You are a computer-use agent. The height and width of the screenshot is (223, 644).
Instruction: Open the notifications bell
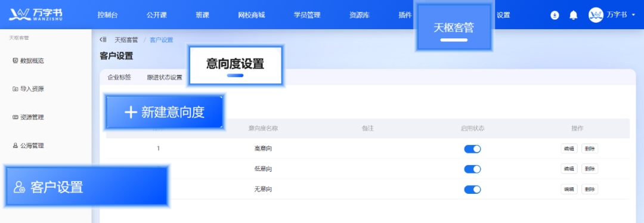pos(574,15)
